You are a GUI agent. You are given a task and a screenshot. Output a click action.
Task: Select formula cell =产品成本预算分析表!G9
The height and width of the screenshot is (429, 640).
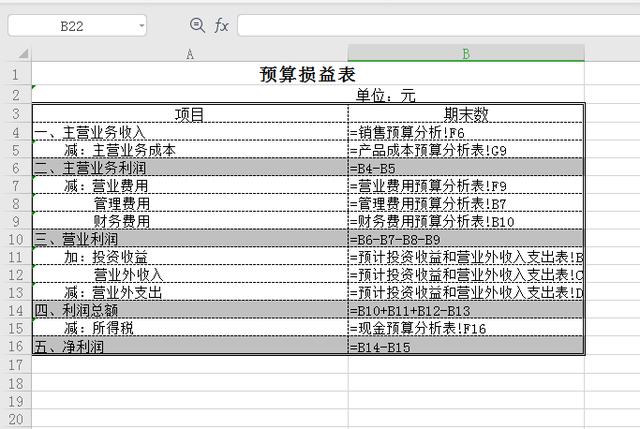tap(466, 150)
